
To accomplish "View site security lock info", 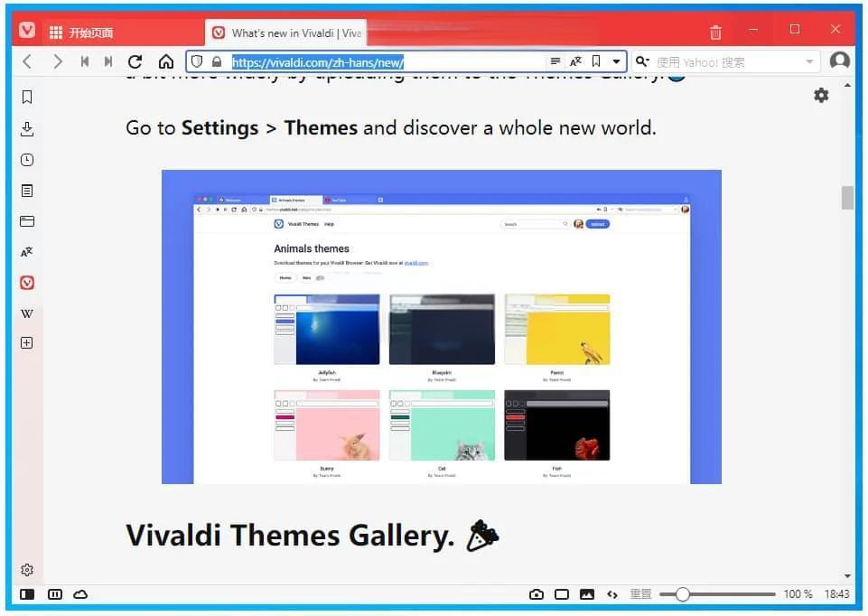I will (x=217, y=61).
